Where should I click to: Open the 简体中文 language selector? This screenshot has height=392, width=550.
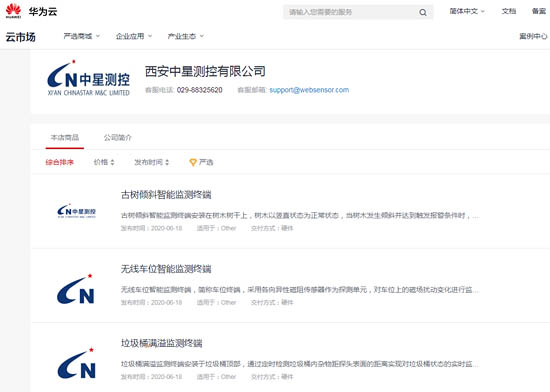[467, 12]
